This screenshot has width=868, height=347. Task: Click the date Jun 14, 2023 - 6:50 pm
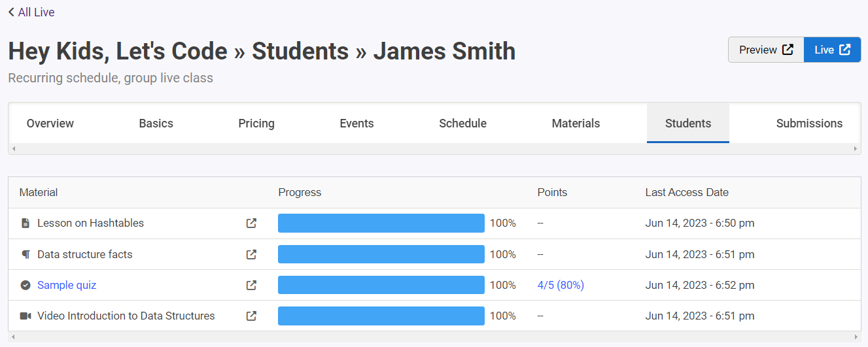click(700, 223)
